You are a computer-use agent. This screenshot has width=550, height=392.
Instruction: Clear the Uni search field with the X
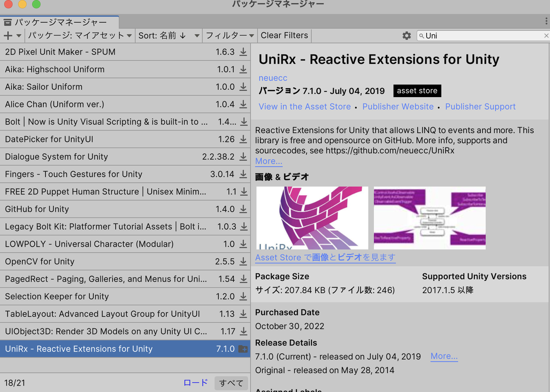[546, 36]
